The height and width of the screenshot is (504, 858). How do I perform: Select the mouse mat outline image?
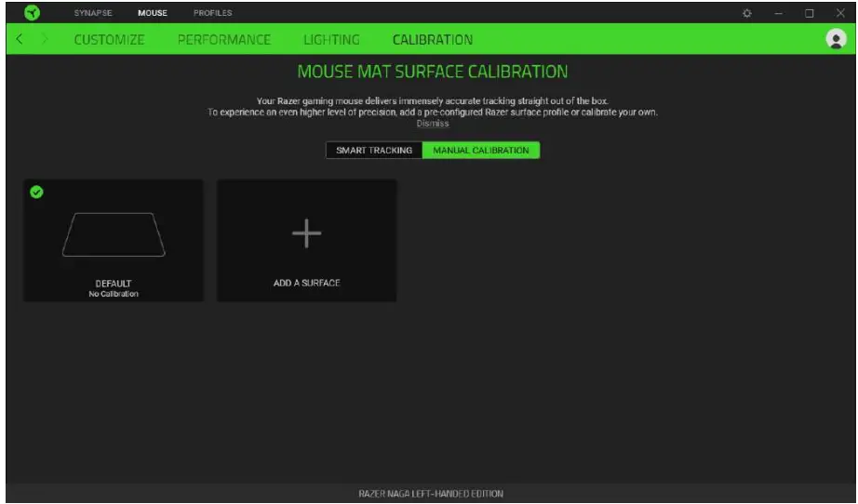pyautogui.click(x=114, y=234)
